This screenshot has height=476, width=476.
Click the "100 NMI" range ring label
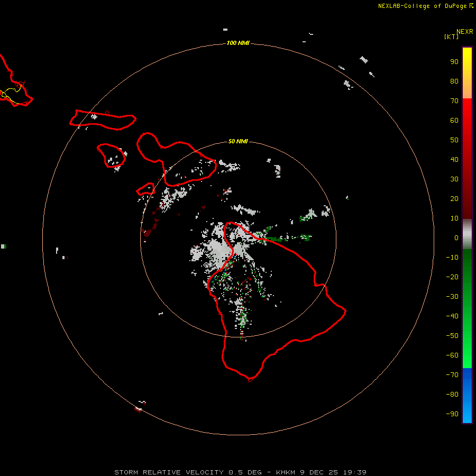[x=238, y=43]
